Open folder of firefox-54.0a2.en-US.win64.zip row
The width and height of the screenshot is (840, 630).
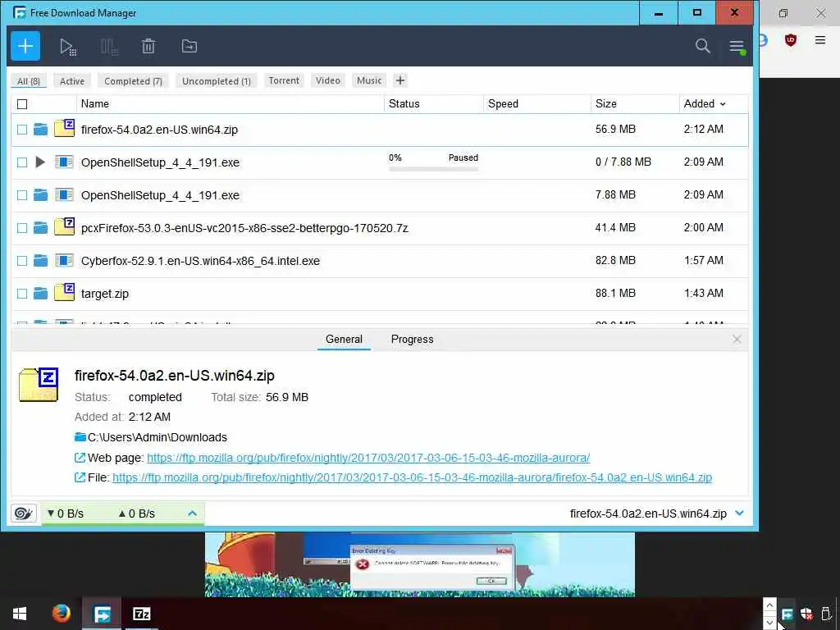coord(41,129)
